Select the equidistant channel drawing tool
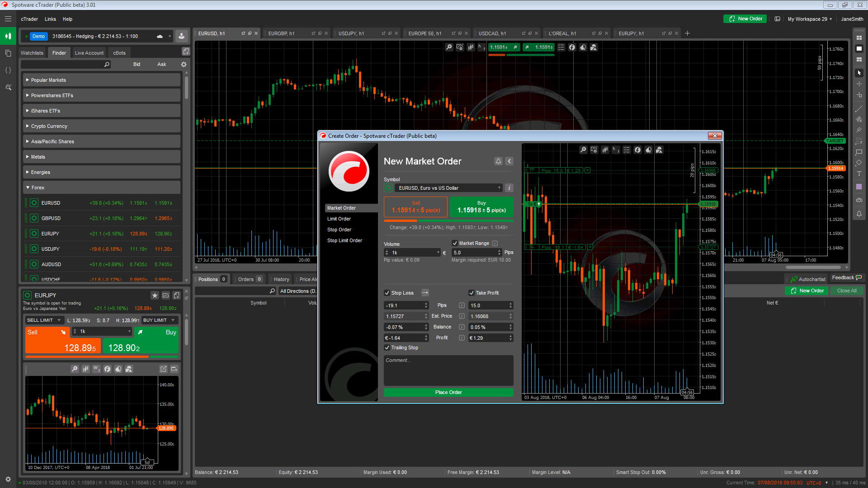868x488 pixels. coord(859,119)
